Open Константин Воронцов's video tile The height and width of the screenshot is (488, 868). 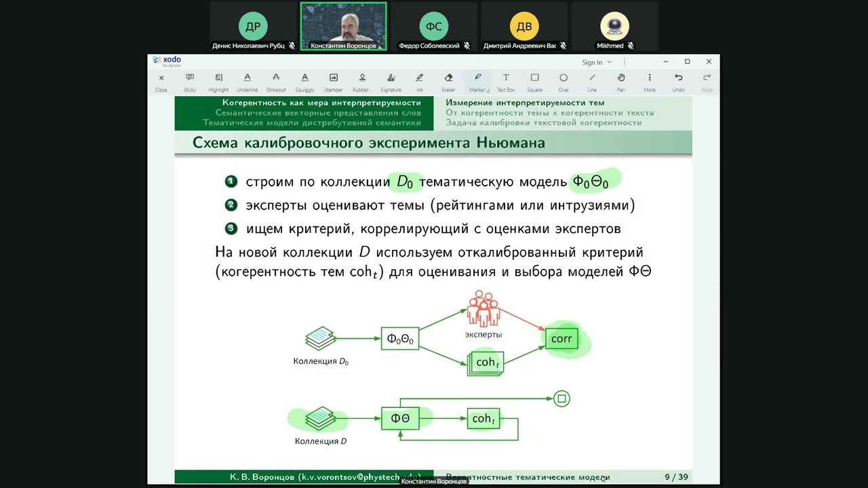point(343,26)
